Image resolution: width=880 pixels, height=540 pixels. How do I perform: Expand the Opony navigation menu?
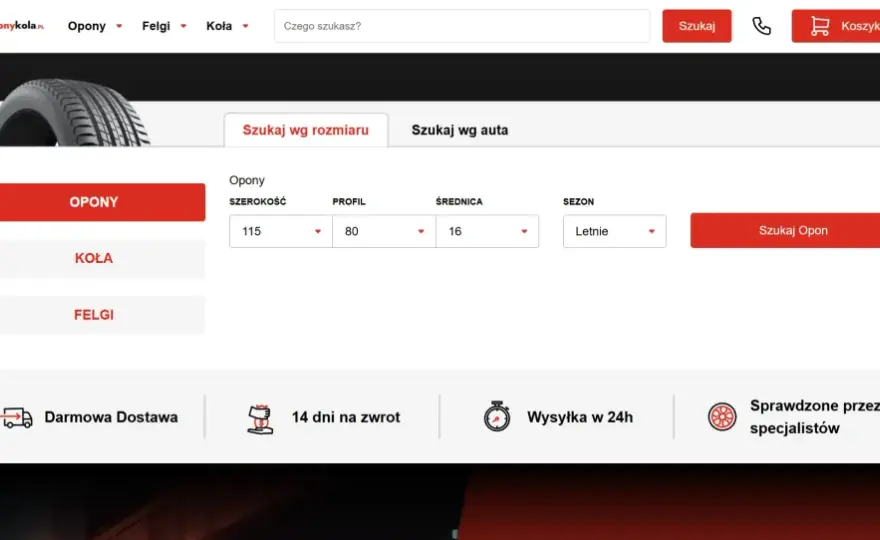tap(94, 26)
